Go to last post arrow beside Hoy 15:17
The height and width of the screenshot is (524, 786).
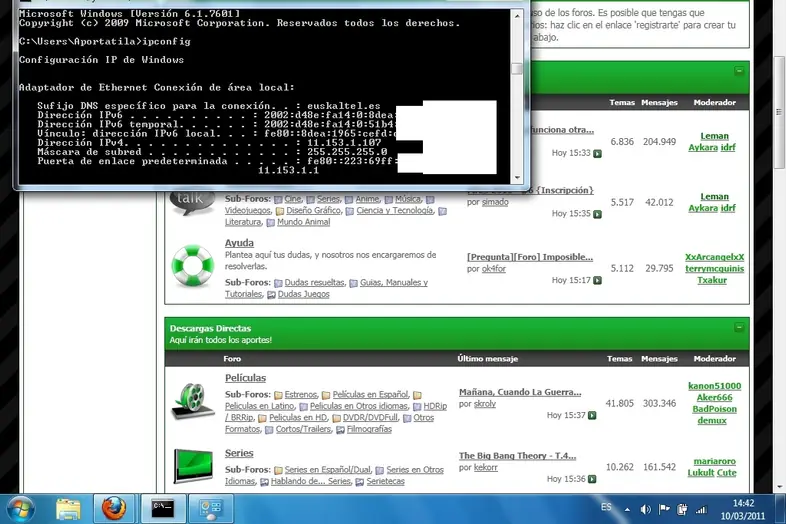[598, 280]
